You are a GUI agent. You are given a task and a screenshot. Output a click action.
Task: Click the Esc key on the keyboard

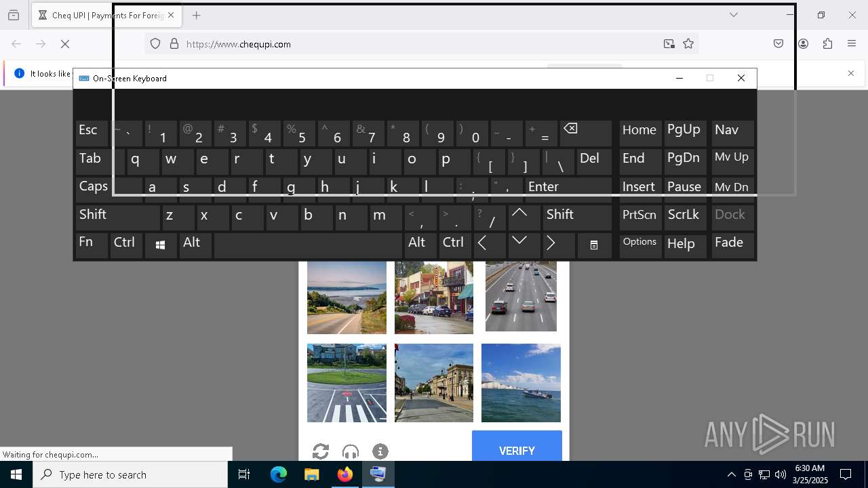click(x=92, y=133)
